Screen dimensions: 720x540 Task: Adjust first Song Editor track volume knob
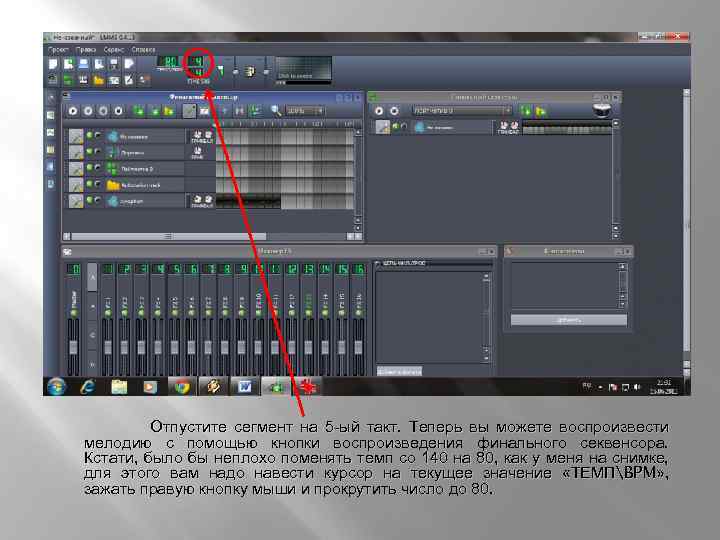tap(197, 134)
